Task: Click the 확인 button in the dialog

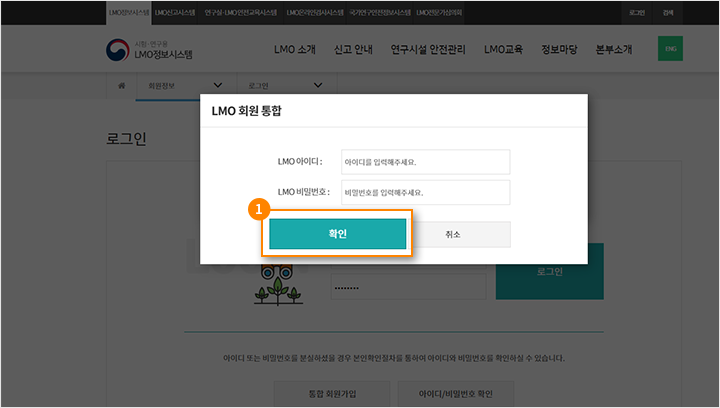Action: tap(338, 234)
